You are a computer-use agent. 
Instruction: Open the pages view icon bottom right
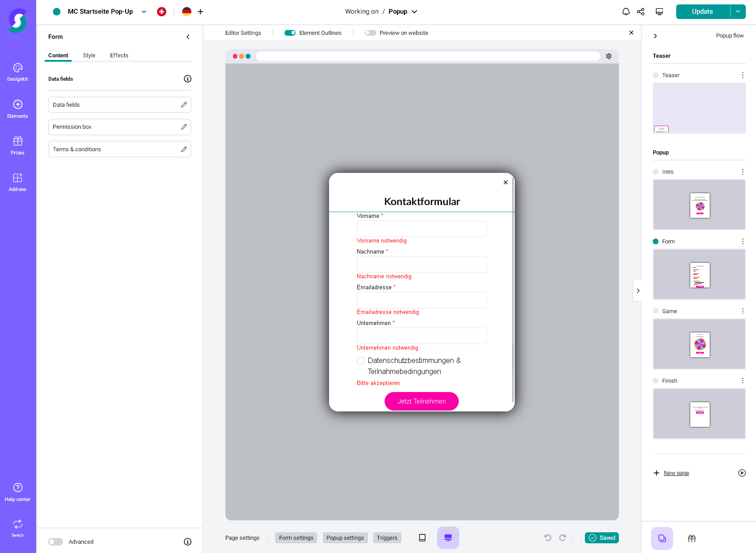point(662,538)
